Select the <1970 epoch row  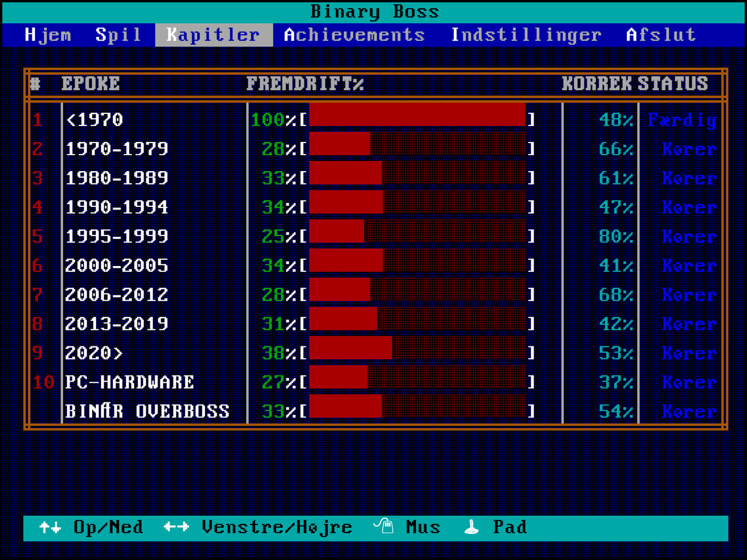94,120
